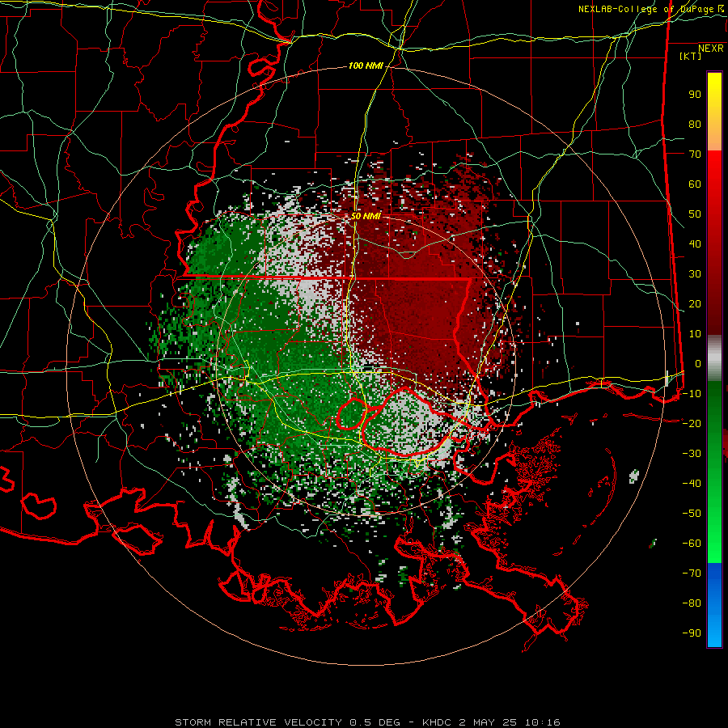
Task: Click the 10:16 time stamp
Action: (542, 722)
